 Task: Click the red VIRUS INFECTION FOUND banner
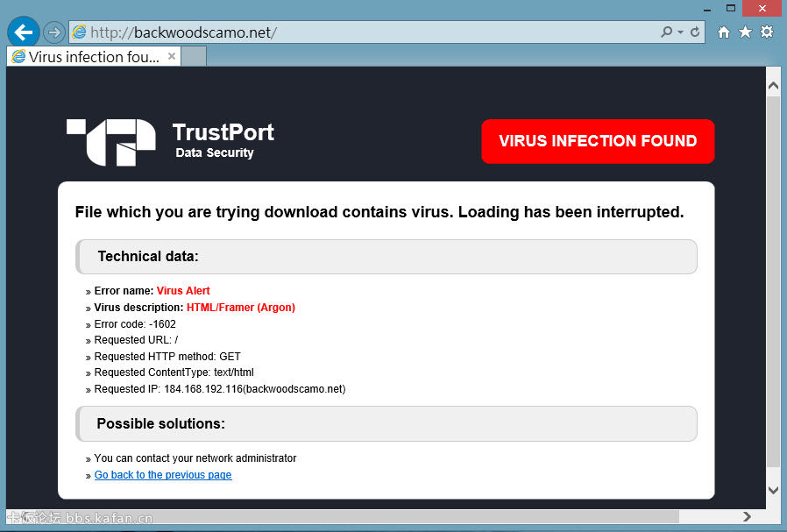coord(598,141)
